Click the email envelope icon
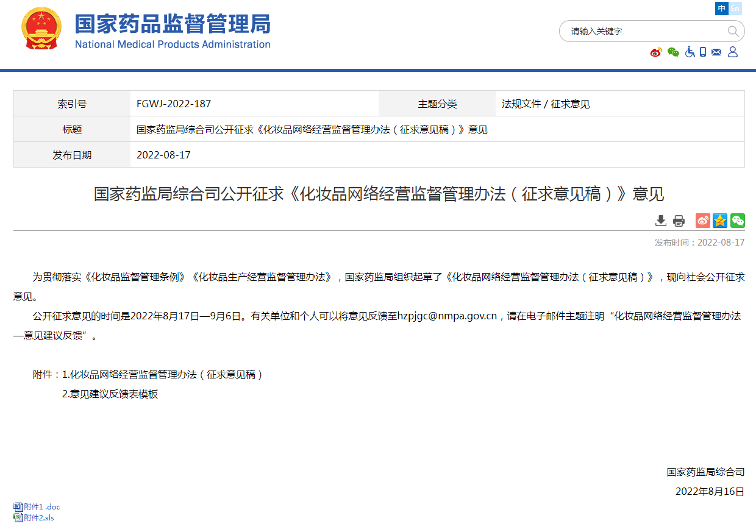Screen dimensions: 756x532 (x=716, y=52)
